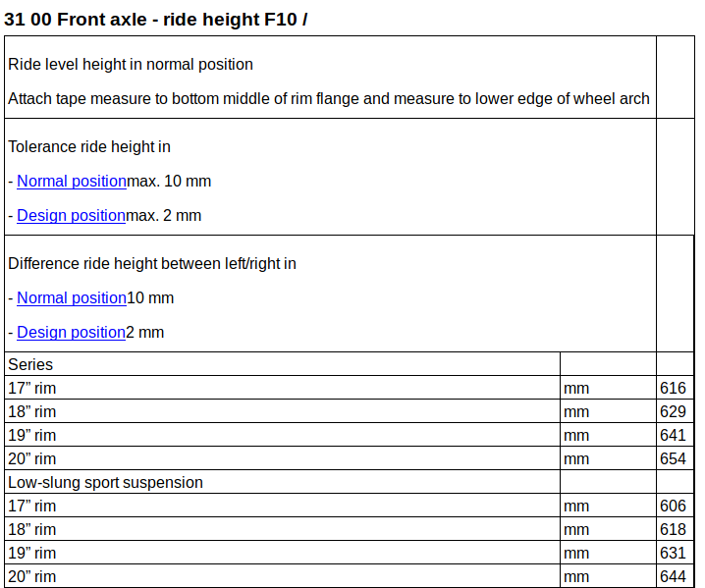Click the Difference ride height between left/right text
The height and width of the screenshot is (588, 705).
pyautogui.click(x=152, y=263)
